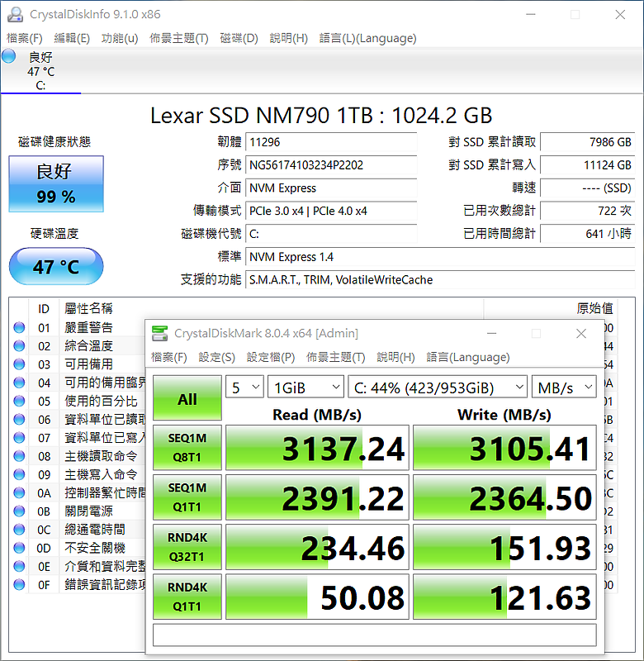This screenshot has height=661, width=644.
Task: Click the status orb for attribute 06
Action: (x=19, y=420)
